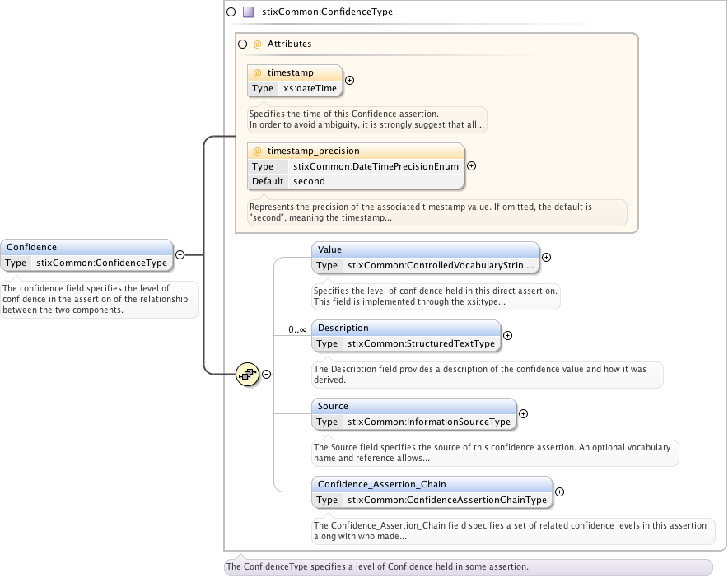
Task: Expand the Value element
Action: (546, 257)
